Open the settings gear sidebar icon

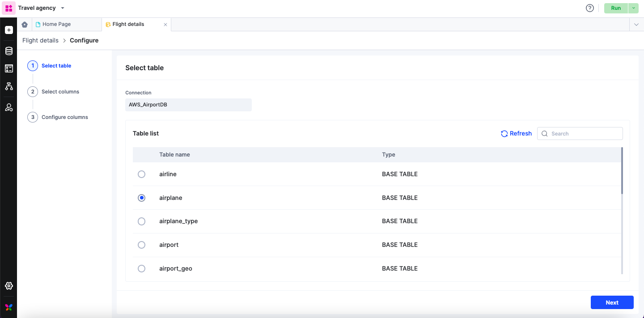(x=8, y=286)
